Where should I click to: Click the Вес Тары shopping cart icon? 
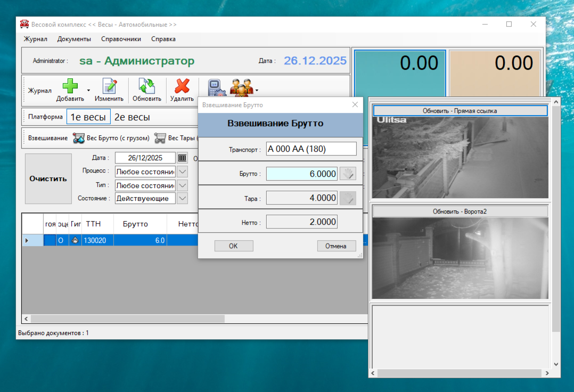tap(160, 138)
